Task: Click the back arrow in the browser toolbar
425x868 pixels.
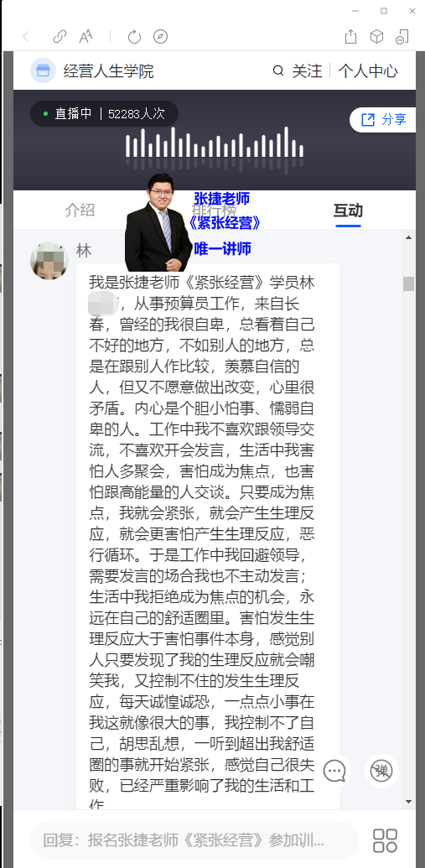Action: point(25,37)
